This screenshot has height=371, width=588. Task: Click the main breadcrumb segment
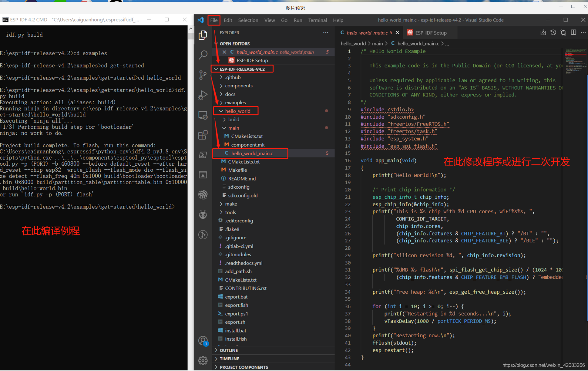377,44
